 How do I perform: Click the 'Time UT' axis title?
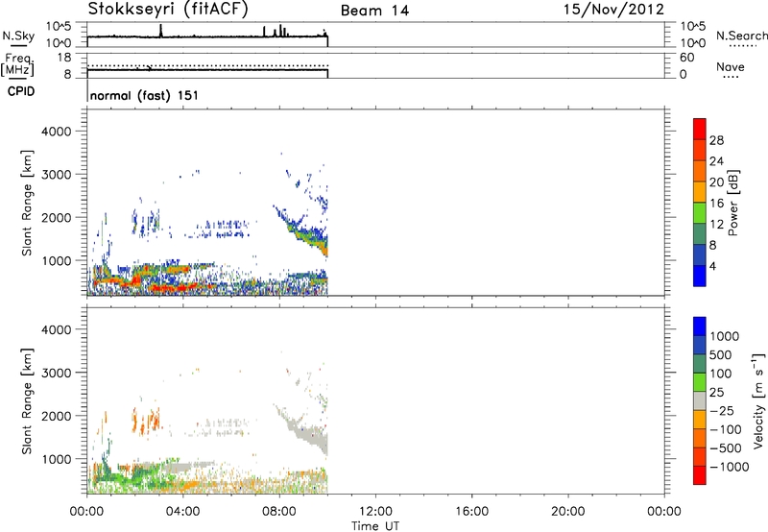click(x=375, y=526)
